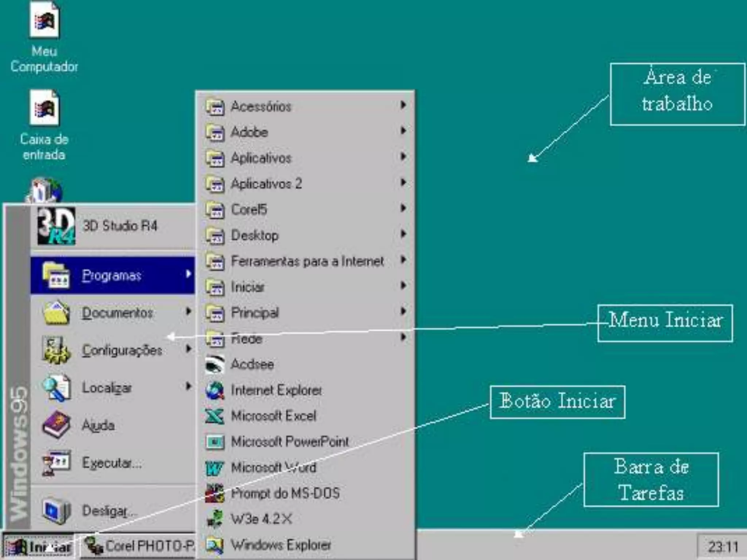Viewport: 747px width, 560px height.
Task: Click the Windows Explorer program icon
Action: tap(214, 545)
